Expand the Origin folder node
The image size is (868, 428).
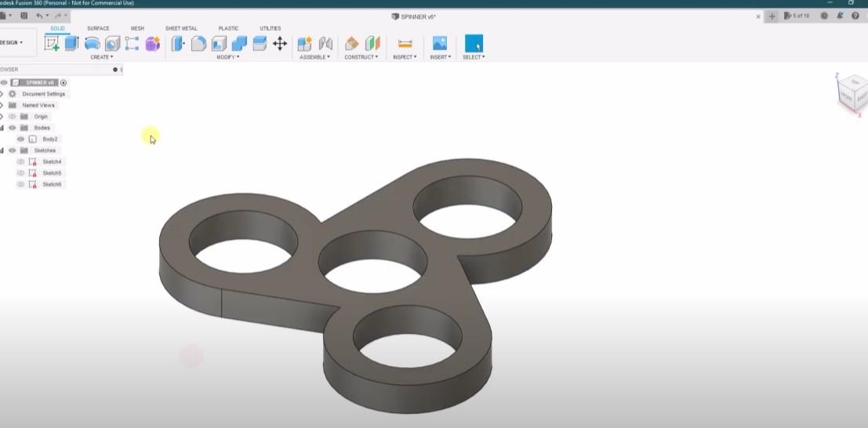point(2,116)
